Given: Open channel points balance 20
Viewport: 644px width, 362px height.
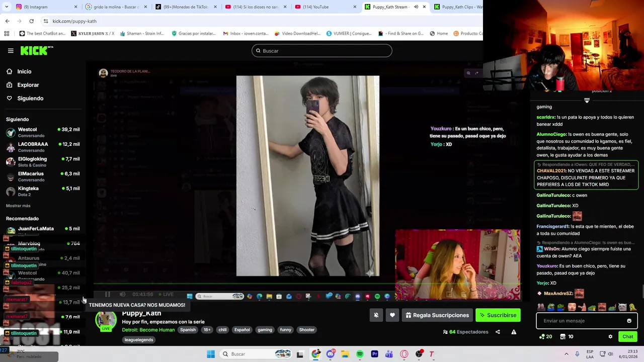Looking at the screenshot, I should coord(545,337).
